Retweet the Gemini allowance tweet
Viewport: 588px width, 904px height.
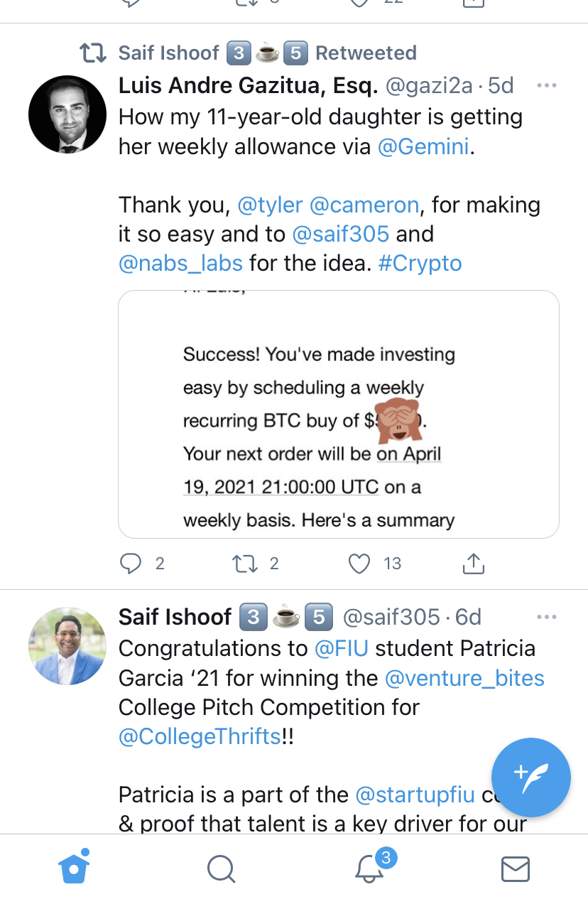pyautogui.click(x=244, y=564)
